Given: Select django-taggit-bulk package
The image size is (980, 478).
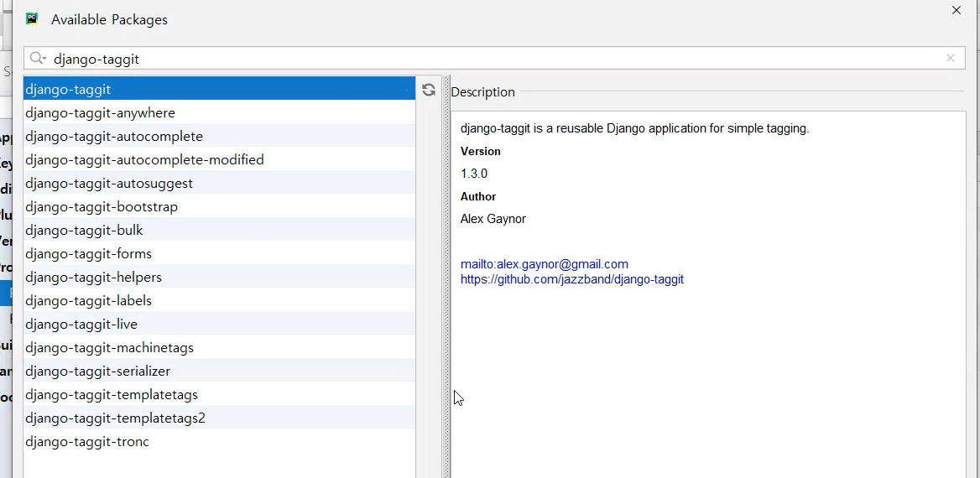Looking at the screenshot, I should click(219, 230).
